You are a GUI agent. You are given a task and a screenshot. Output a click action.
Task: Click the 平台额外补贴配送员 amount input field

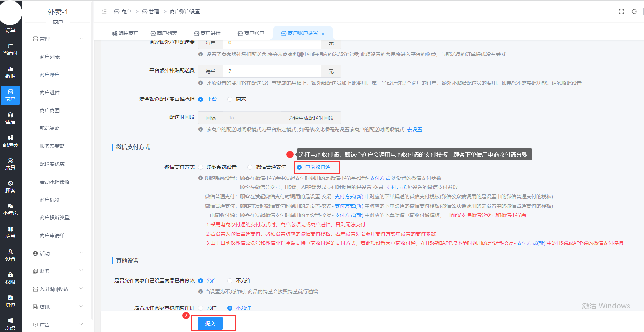272,71
